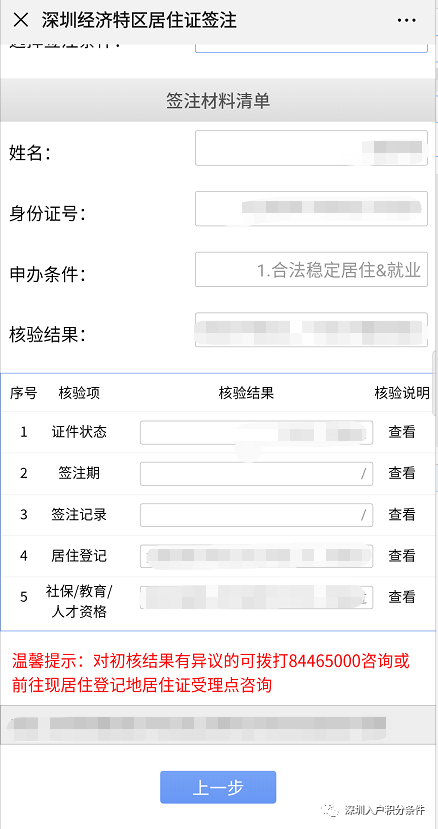View 核验说明 for 社保/教育/人才资格 row
The image size is (438, 829).
click(x=402, y=597)
